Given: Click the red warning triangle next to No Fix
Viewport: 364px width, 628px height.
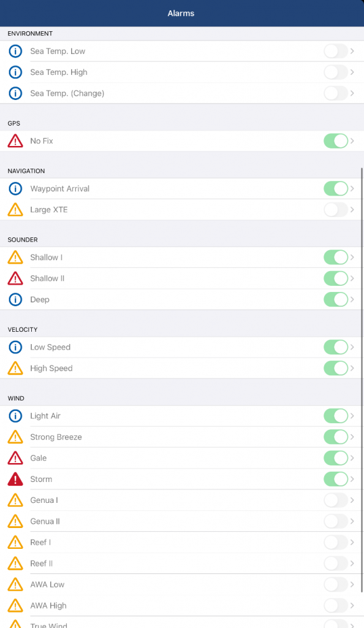Looking at the screenshot, I should tap(15, 141).
